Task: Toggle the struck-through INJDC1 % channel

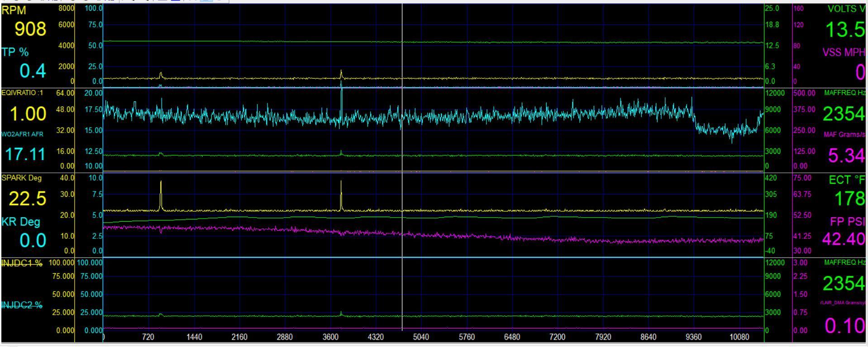Action: [22, 263]
